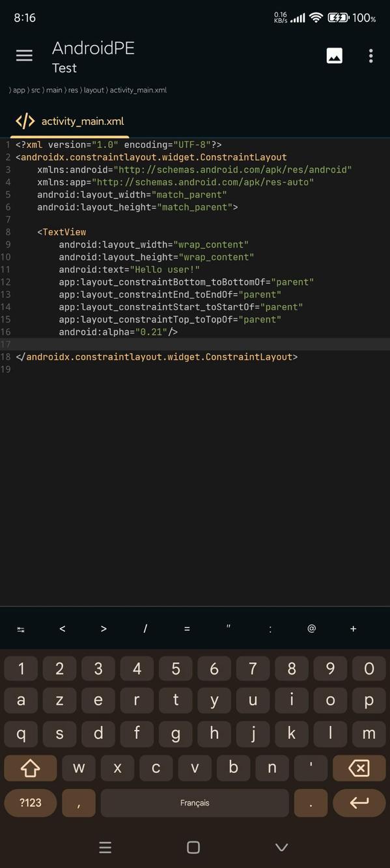Screen dimensions: 390x868
Task: Tap the tab-indent key on the symbol row
Action: coord(20,628)
